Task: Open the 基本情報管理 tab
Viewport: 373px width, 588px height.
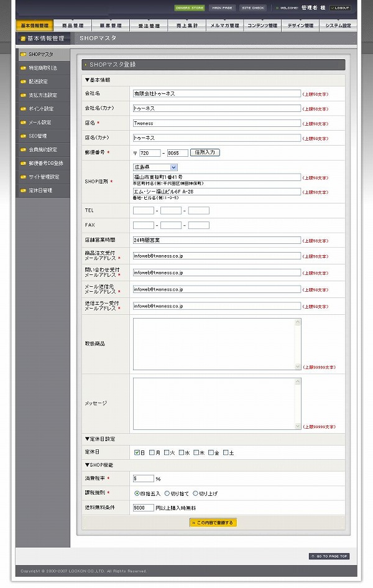Action: tap(35, 26)
